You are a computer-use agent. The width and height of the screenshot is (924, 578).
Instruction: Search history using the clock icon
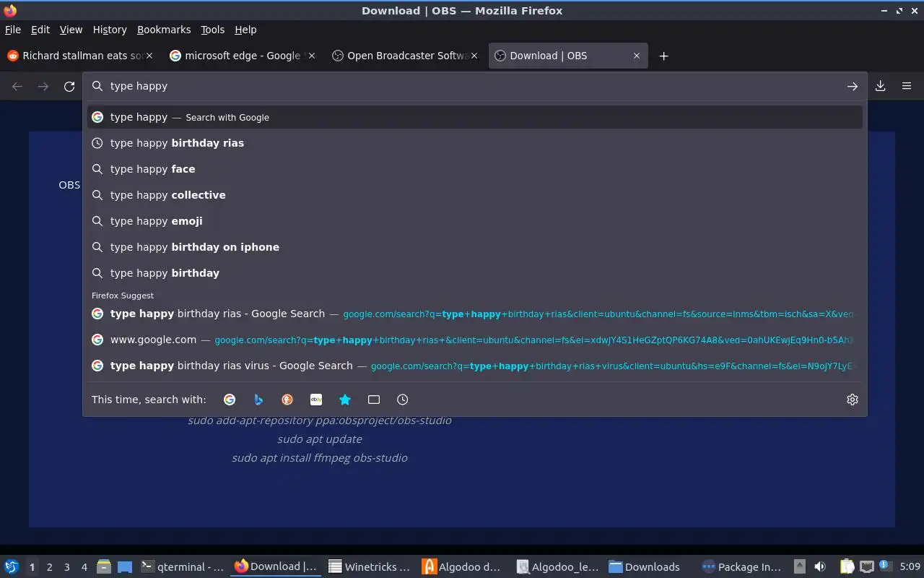click(x=403, y=400)
